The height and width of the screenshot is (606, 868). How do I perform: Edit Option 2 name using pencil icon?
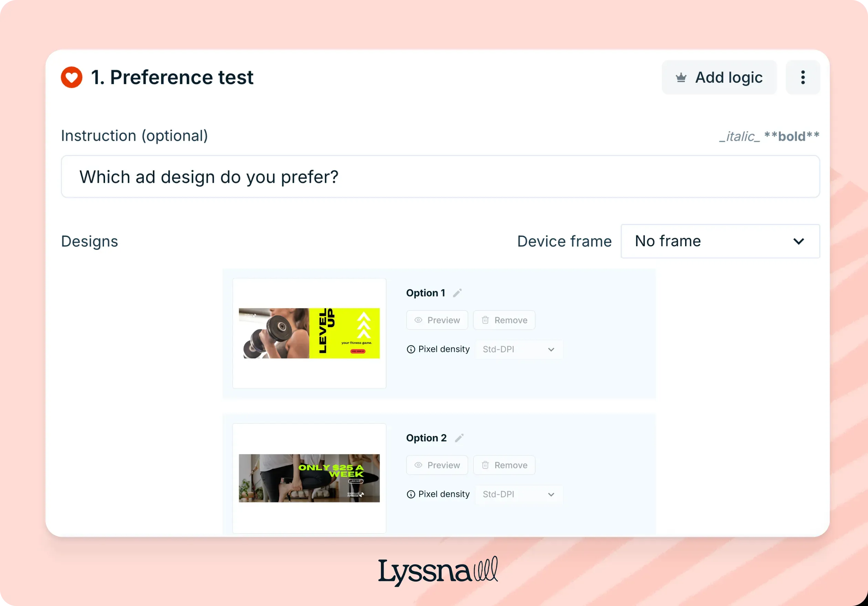459,438
